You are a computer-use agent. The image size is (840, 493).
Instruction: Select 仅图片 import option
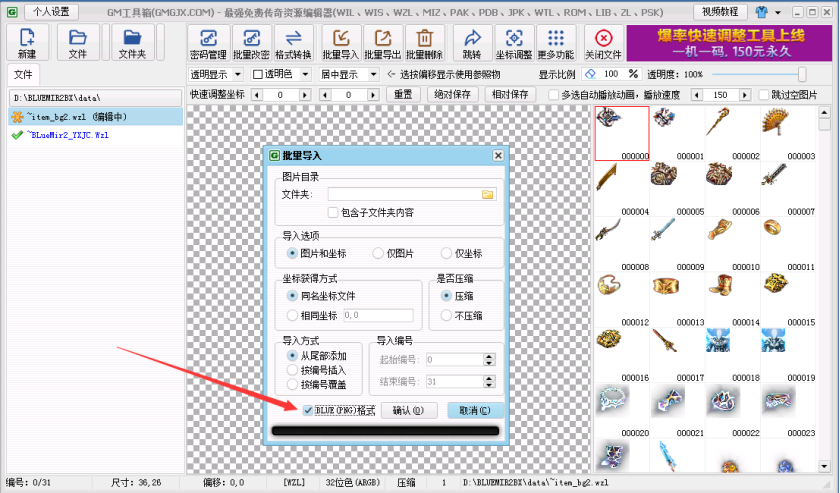point(378,253)
